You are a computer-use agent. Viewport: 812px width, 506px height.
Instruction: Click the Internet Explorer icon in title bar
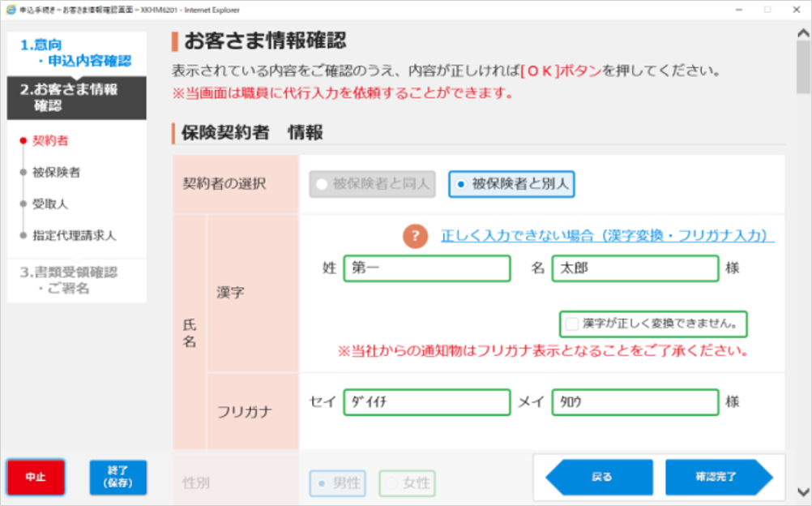coord(9,9)
